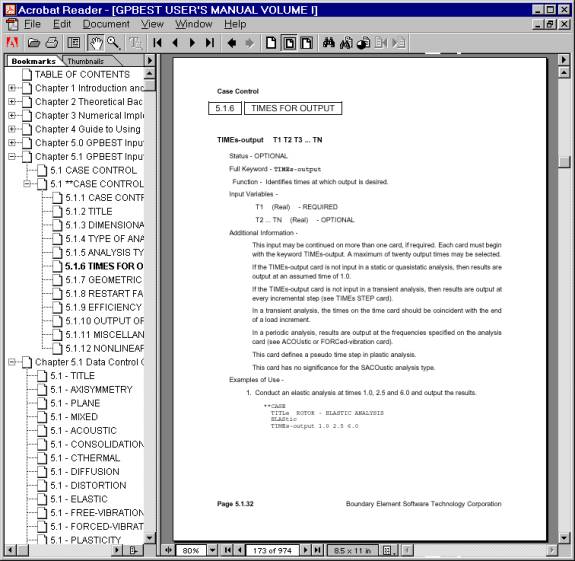Image resolution: width=575 pixels, height=561 pixels.
Task: Click status bar next page arrow
Action: tap(305, 550)
